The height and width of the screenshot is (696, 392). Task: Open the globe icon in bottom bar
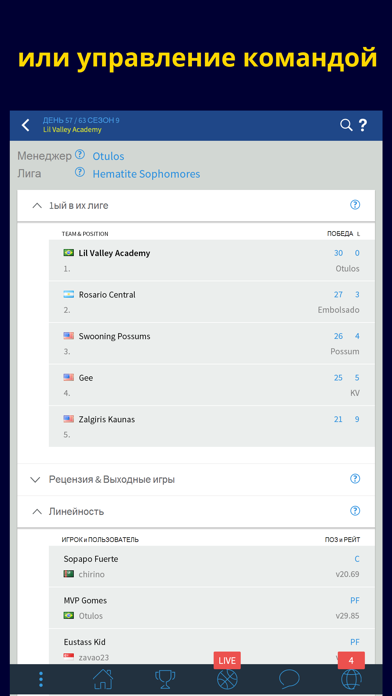point(351,680)
